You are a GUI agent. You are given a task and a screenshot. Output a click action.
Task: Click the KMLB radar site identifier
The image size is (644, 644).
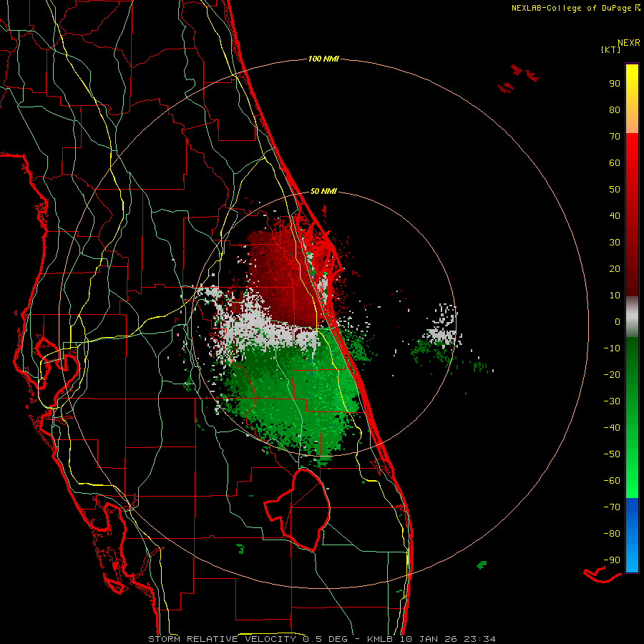pos(379,639)
